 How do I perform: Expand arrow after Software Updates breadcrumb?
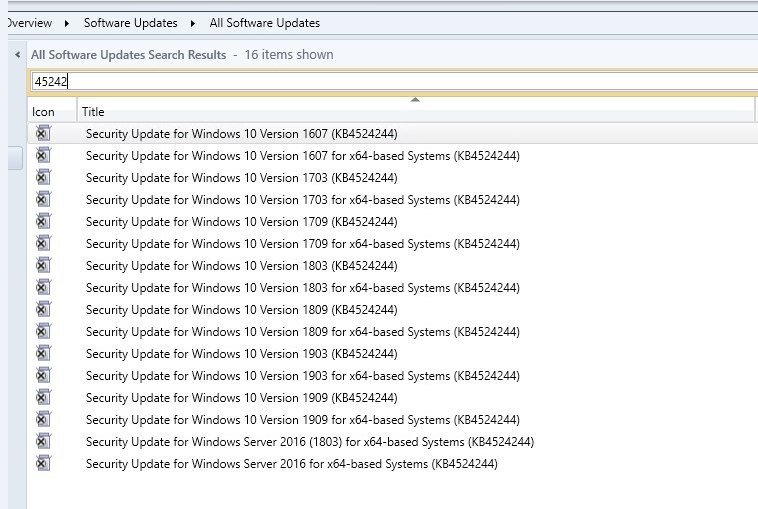(193, 23)
